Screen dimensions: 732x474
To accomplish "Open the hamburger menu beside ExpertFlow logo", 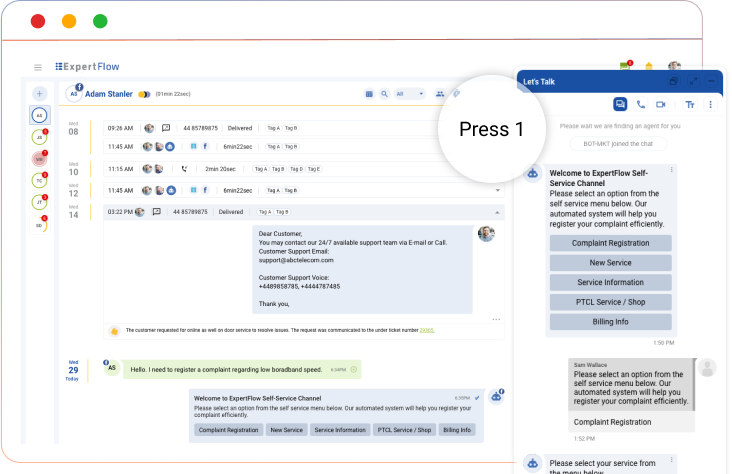I will click(38, 67).
